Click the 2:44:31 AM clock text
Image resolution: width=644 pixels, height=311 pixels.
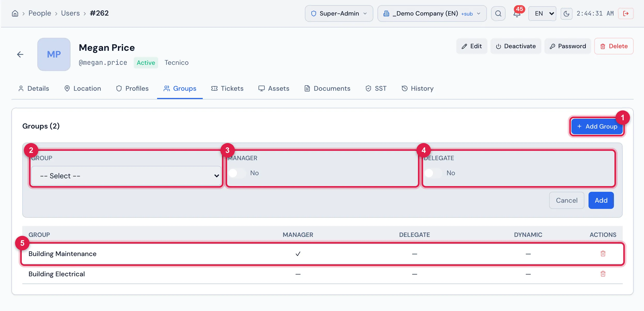[595, 13]
